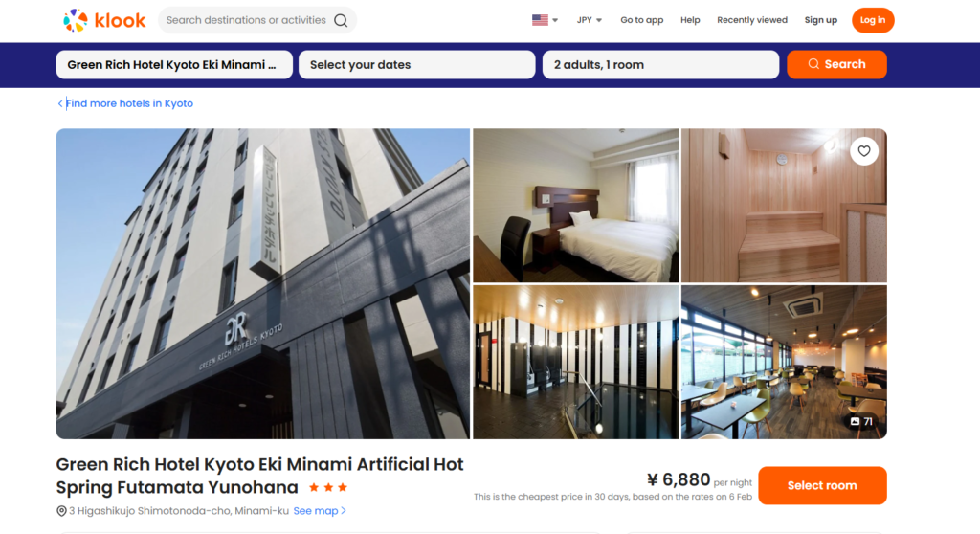Click the orange Log in button
The image size is (980, 534).
pyautogui.click(x=873, y=20)
